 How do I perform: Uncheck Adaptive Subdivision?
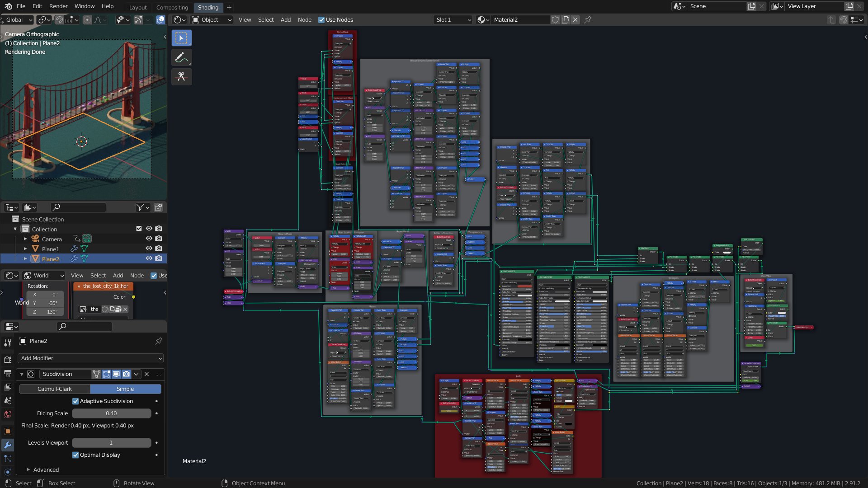[75, 401]
